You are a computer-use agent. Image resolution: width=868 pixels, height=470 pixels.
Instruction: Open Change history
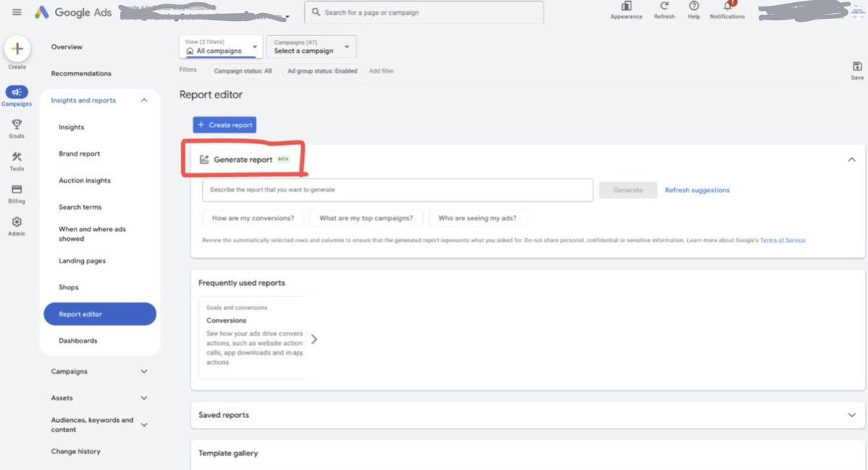click(x=76, y=451)
